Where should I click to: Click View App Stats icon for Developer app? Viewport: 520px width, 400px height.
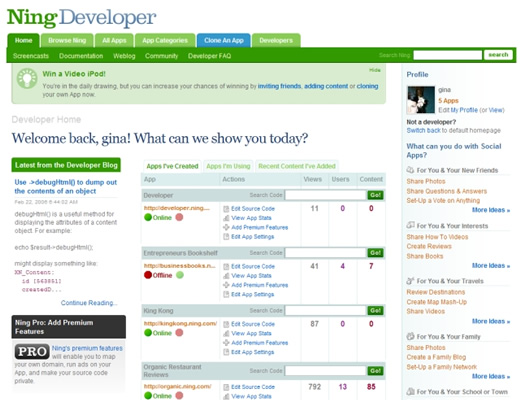[x=226, y=218]
